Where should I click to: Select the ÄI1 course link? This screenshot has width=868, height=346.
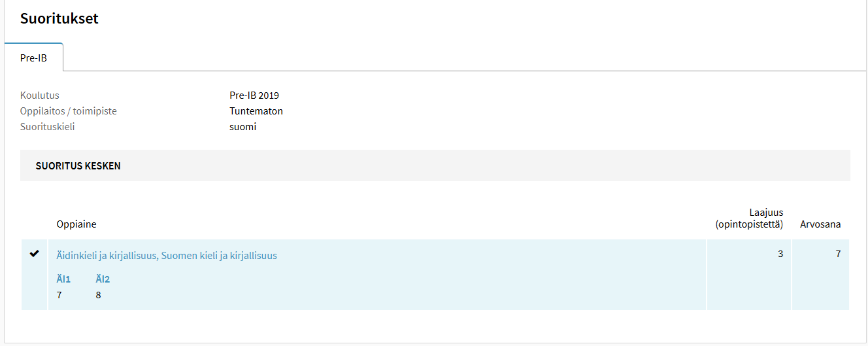tap(63, 279)
